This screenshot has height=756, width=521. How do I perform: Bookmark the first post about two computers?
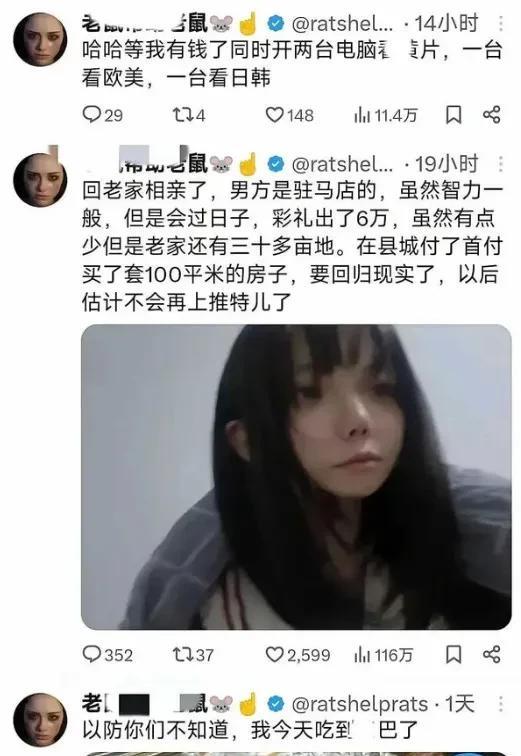[454, 115]
